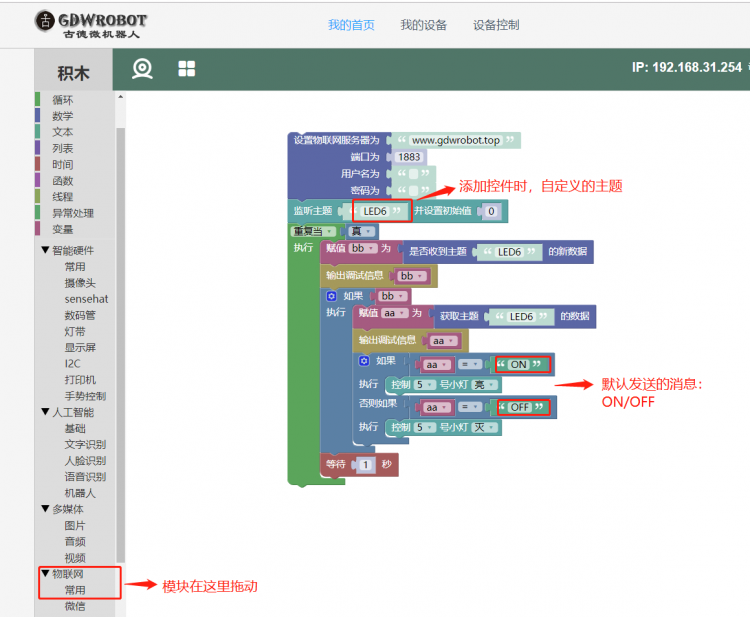Select the 机器人 subcategory
The height and width of the screenshot is (617, 750).
[80, 493]
